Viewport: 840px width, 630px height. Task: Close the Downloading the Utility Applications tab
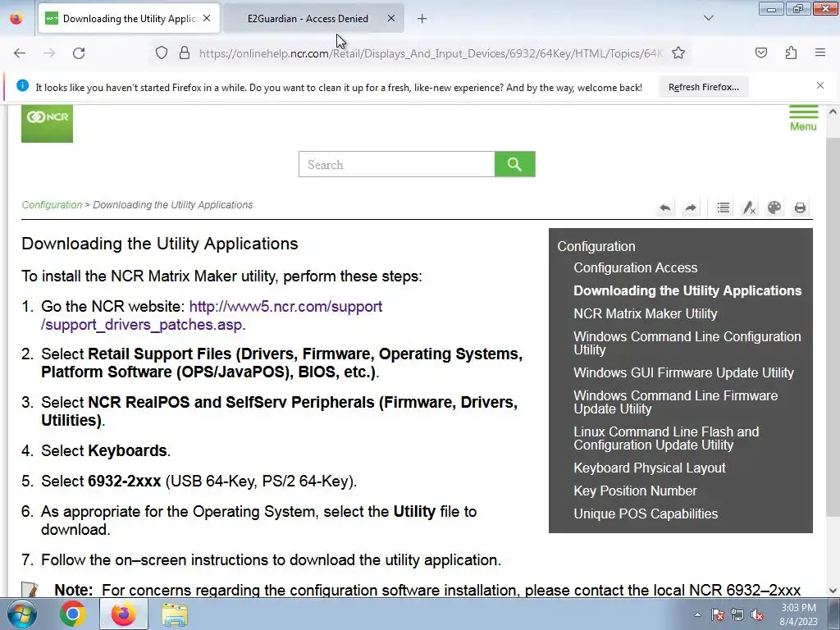[x=207, y=18]
